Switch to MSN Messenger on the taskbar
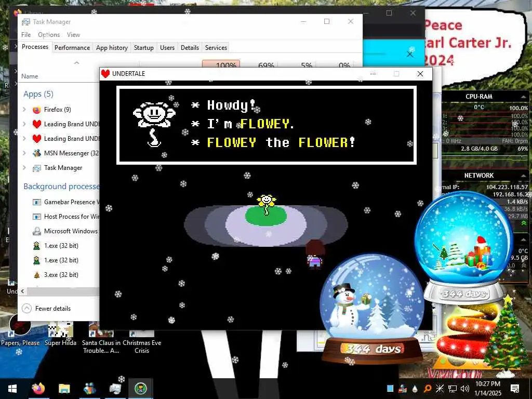Image resolution: width=532 pixels, height=399 pixels. tap(89, 389)
